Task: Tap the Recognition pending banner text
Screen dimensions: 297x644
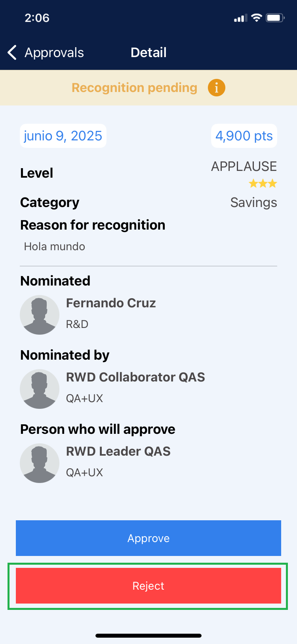Action: click(134, 88)
